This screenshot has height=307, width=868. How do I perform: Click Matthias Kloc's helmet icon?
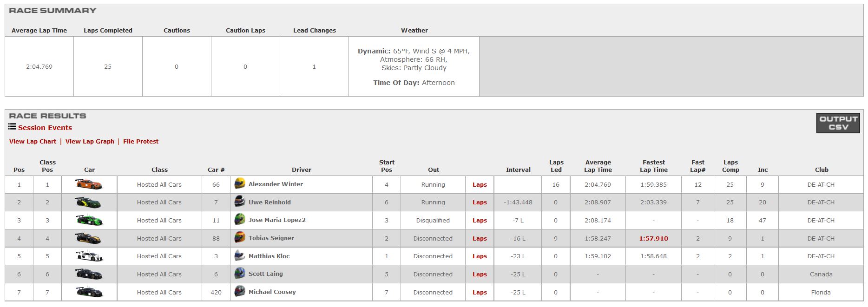[x=240, y=255]
